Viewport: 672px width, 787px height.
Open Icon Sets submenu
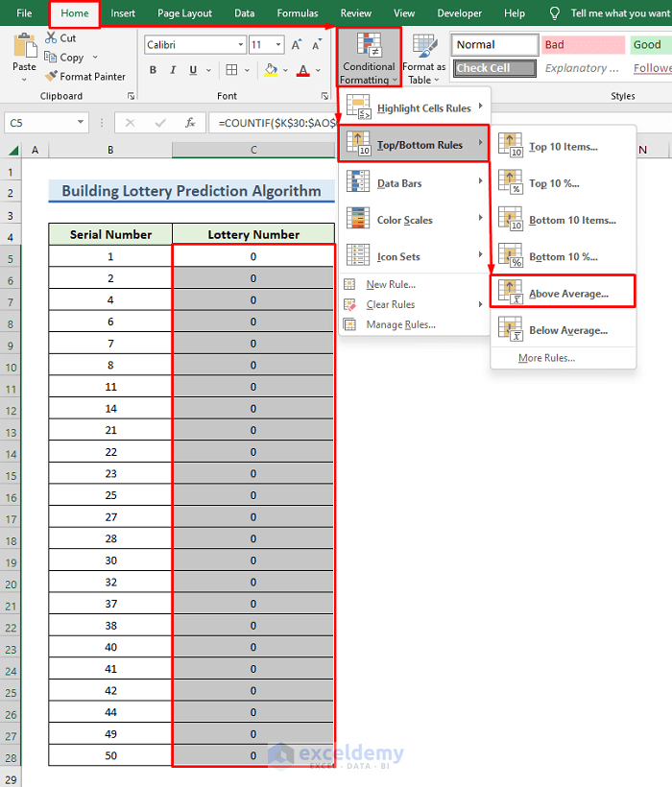[414, 256]
